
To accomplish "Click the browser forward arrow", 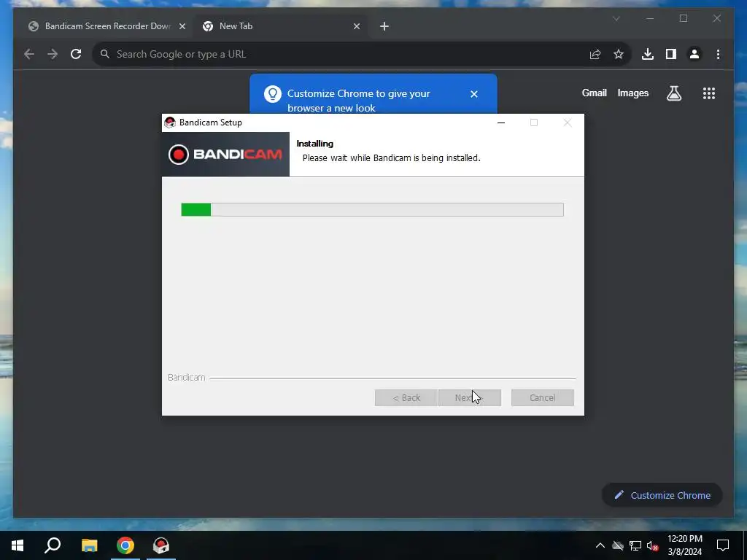I will tap(53, 54).
